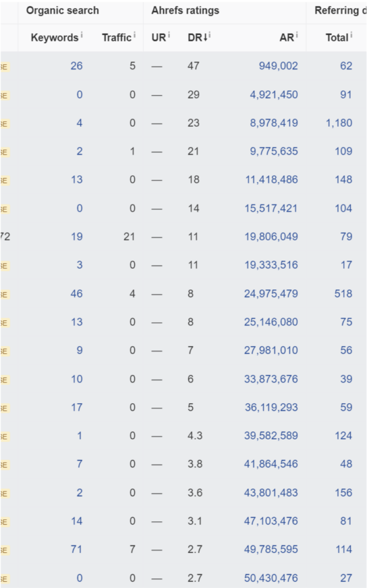Open the 1,180 referring domains link
This screenshot has width=369, height=588.
[x=339, y=123]
